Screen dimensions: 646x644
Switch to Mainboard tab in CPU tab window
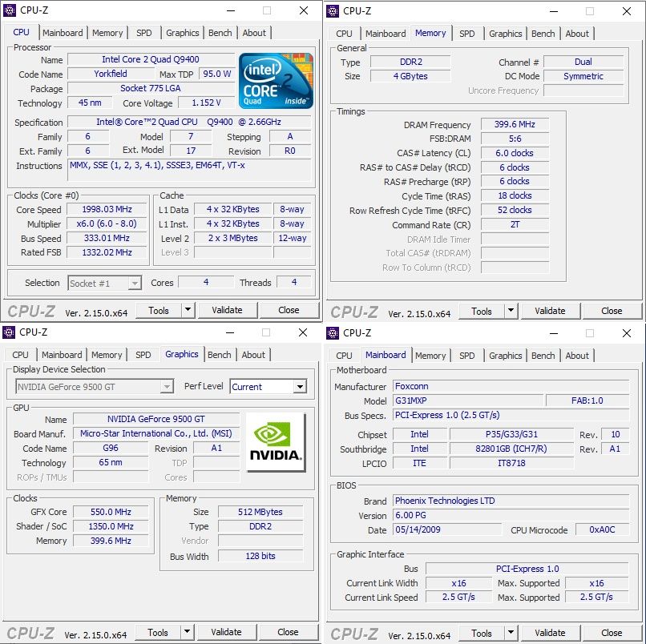coord(63,33)
